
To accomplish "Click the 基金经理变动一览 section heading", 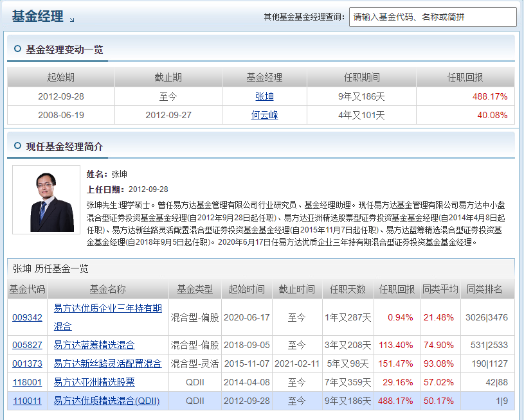I will click(64, 49).
